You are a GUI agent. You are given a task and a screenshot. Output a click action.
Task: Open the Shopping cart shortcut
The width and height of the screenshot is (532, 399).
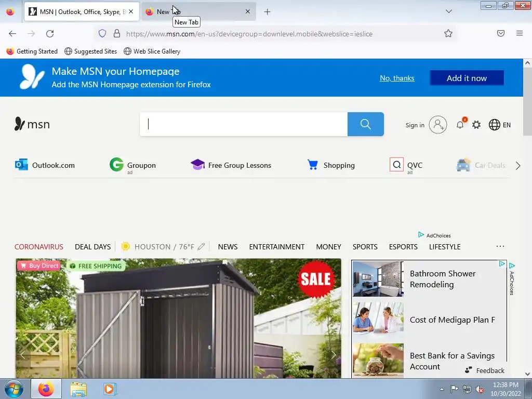331,165
